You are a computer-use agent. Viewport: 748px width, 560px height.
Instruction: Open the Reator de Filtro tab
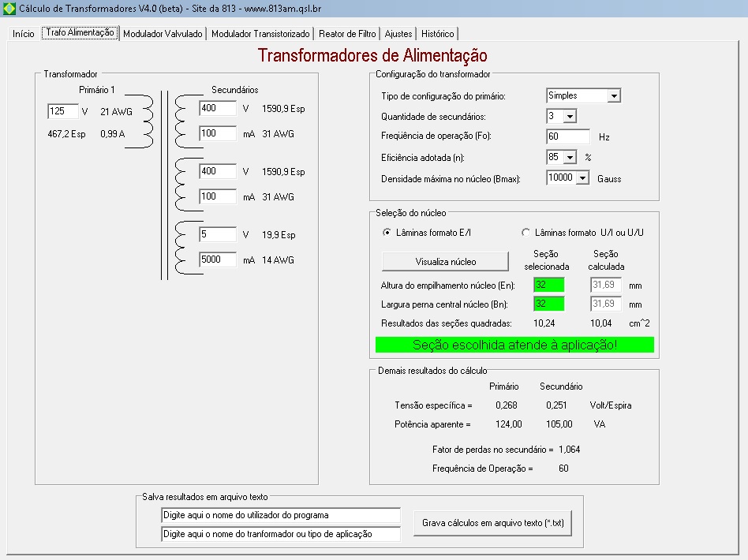(x=347, y=34)
